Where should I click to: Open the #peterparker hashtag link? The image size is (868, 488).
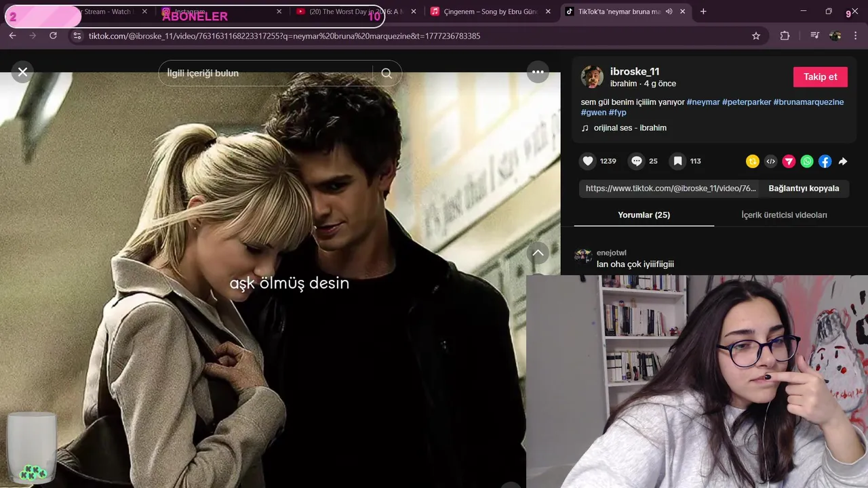(747, 102)
